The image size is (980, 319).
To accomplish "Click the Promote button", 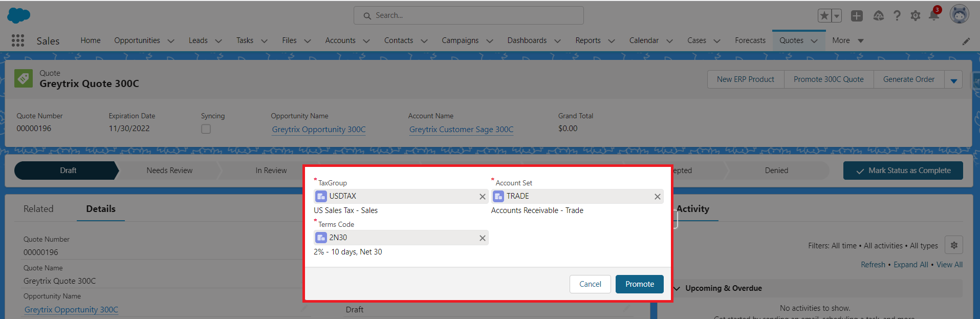I will (x=640, y=284).
